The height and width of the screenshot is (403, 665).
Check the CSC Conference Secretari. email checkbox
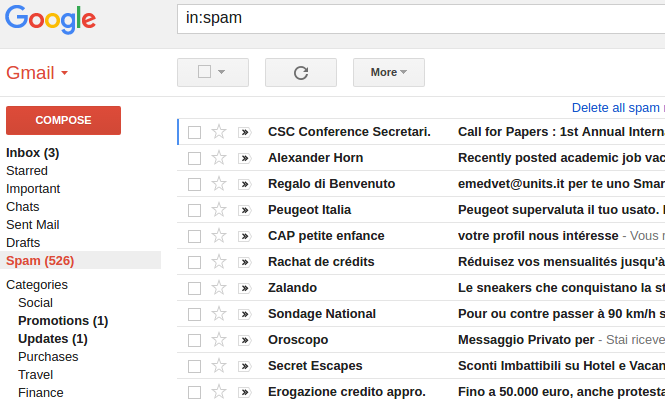click(x=194, y=132)
